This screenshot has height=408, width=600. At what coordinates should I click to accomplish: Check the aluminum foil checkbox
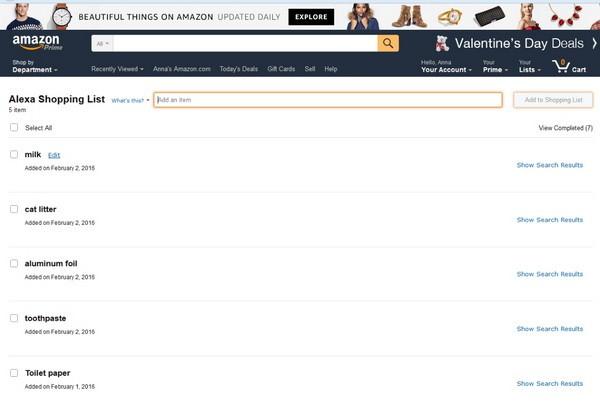[14, 263]
